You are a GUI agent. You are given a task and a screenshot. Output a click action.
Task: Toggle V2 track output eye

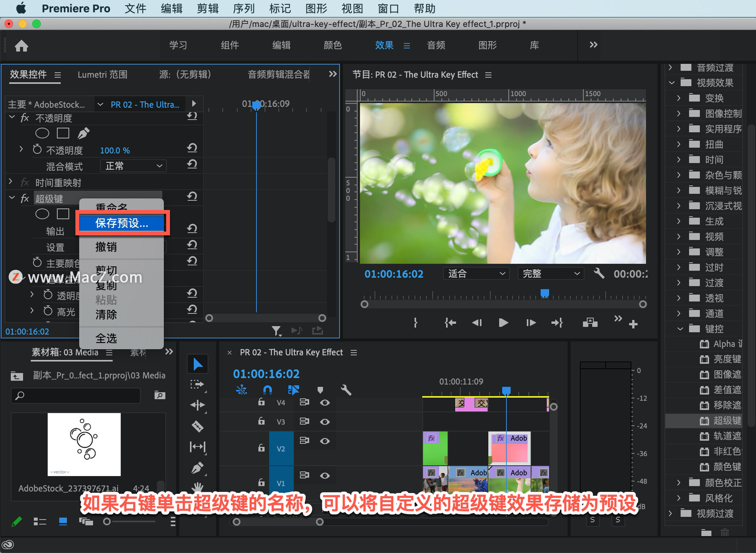point(325,441)
